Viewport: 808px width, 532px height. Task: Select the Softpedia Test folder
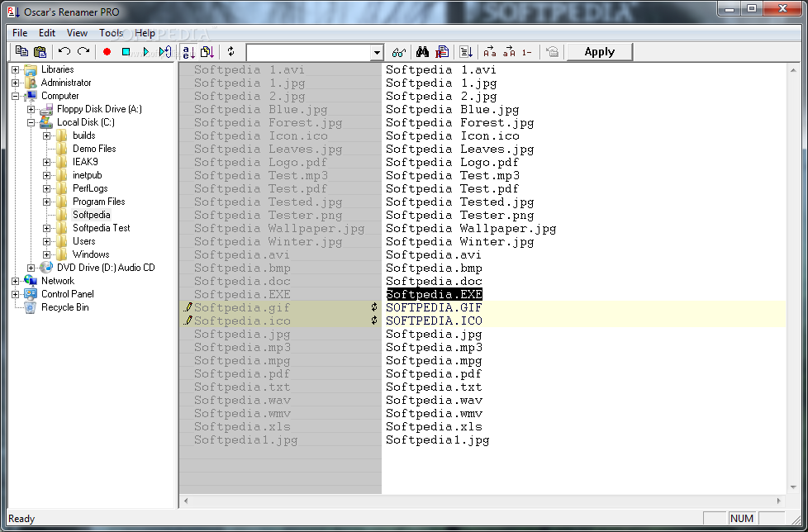pyautogui.click(x=101, y=228)
